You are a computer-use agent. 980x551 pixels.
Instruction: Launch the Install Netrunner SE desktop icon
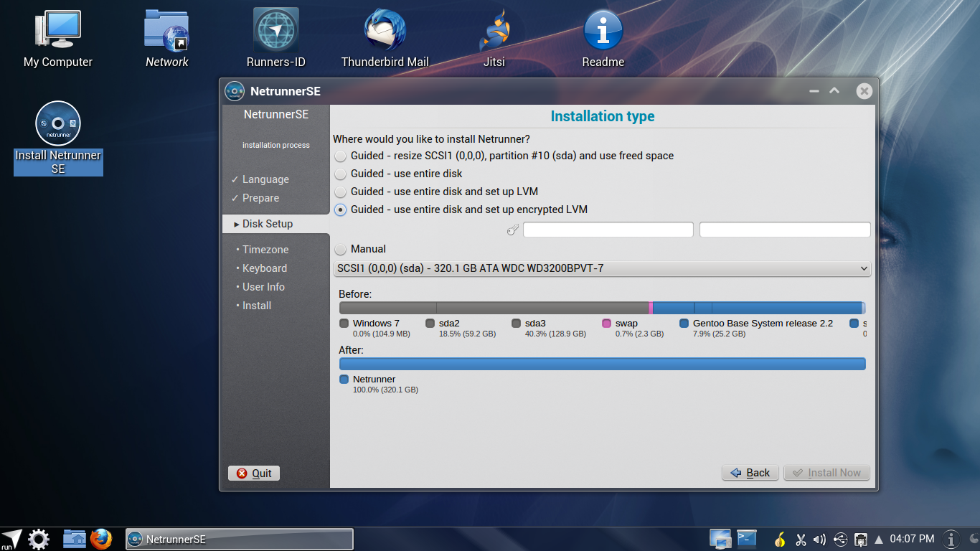57,123
